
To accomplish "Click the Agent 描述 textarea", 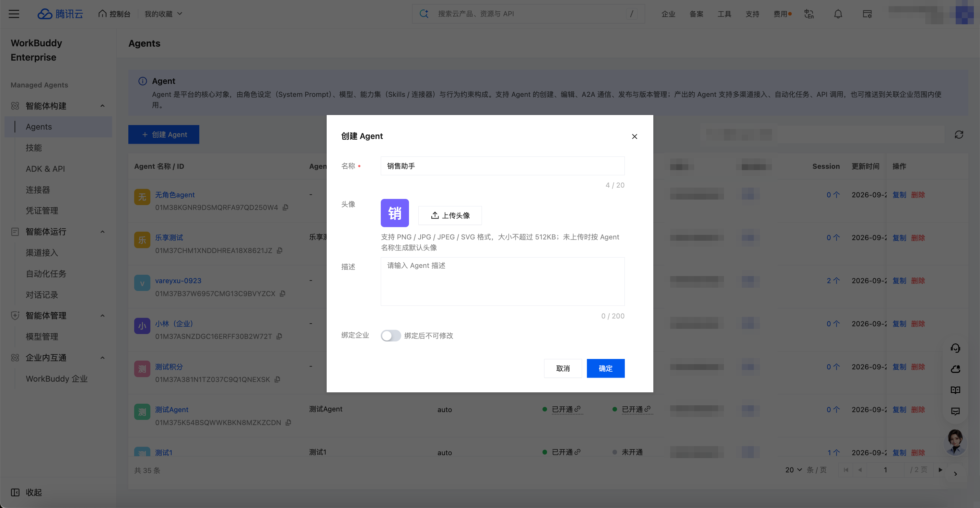I will click(503, 282).
